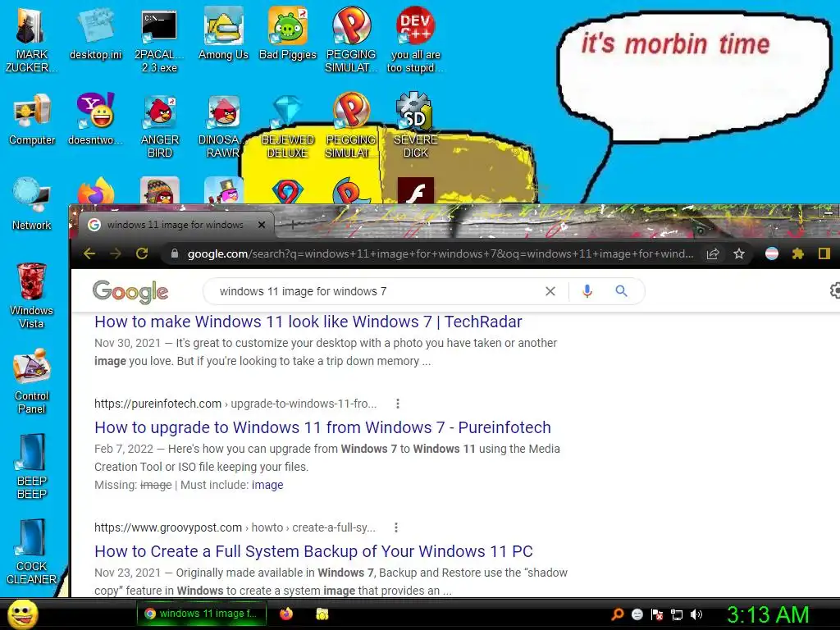The width and height of the screenshot is (840, 630).
Task: Bookmark this page with the star icon
Action: [x=739, y=254]
